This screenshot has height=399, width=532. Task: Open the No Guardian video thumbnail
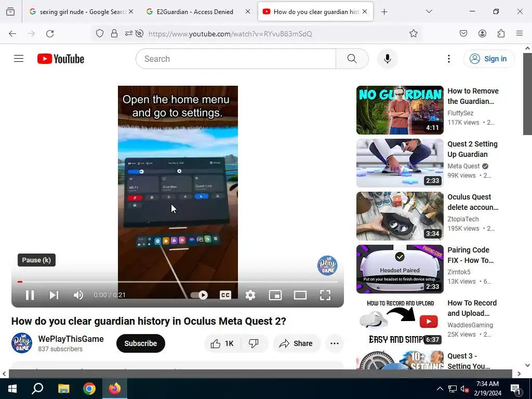click(400, 110)
